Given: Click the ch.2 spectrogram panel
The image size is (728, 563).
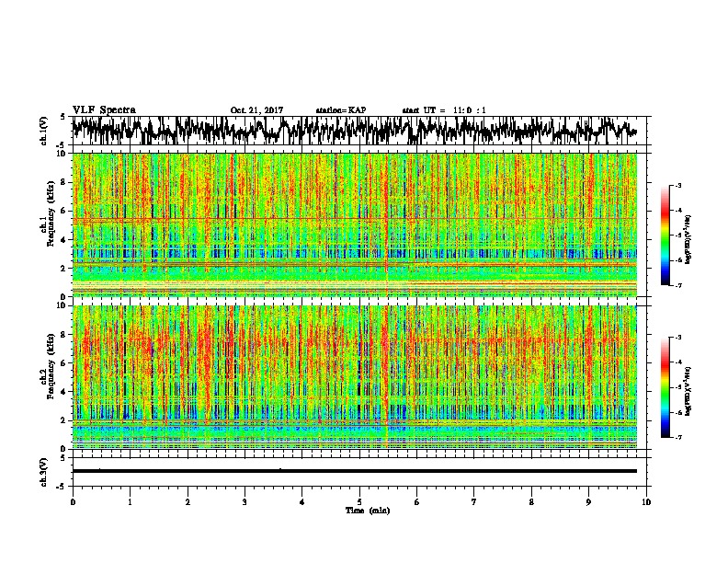Looking at the screenshot, I should click(x=355, y=377).
